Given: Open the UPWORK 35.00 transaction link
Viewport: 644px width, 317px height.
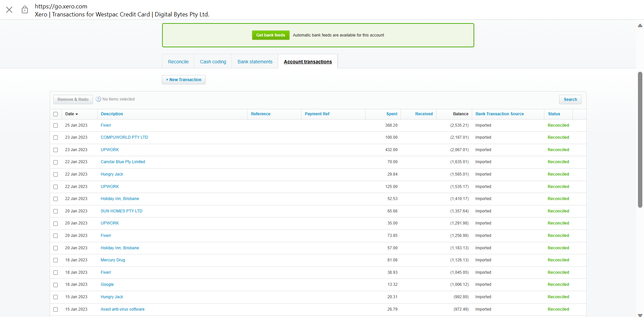Looking at the screenshot, I should point(110,223).
